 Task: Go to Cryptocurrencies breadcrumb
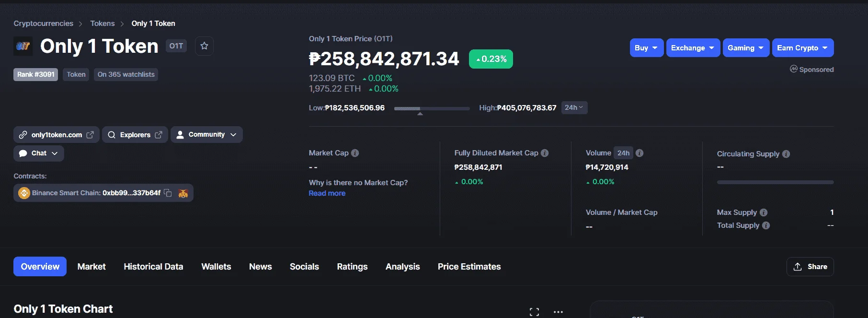(x=43, y=24)
